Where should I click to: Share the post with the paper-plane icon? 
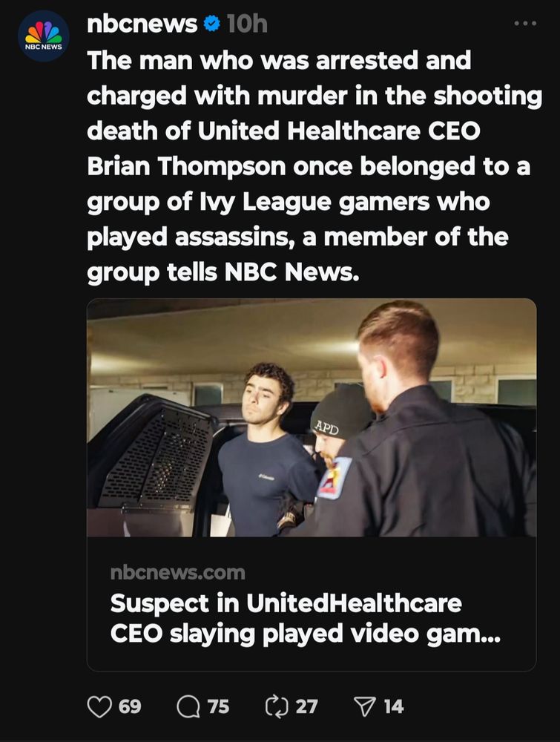365,706
